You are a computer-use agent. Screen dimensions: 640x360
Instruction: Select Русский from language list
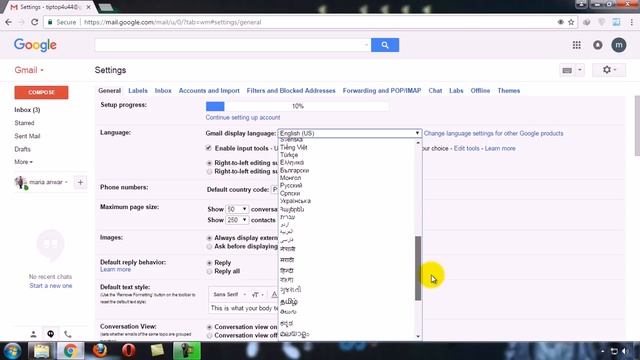[291, 185]
